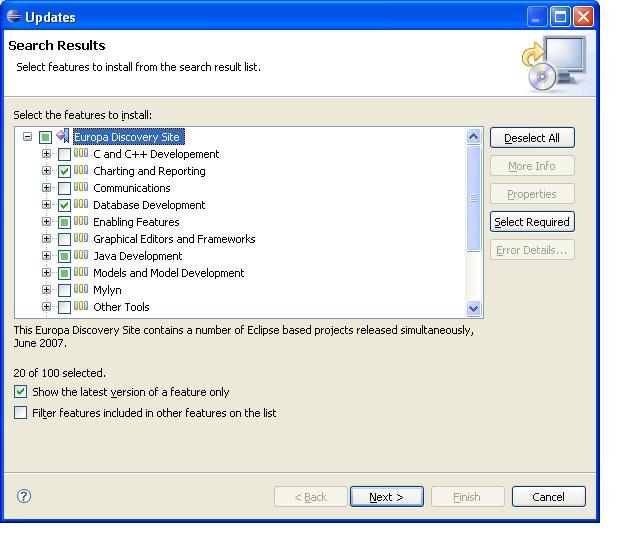Click the Mylyn category icon
This screenshot has width=626, height=548.
(81, 290)
